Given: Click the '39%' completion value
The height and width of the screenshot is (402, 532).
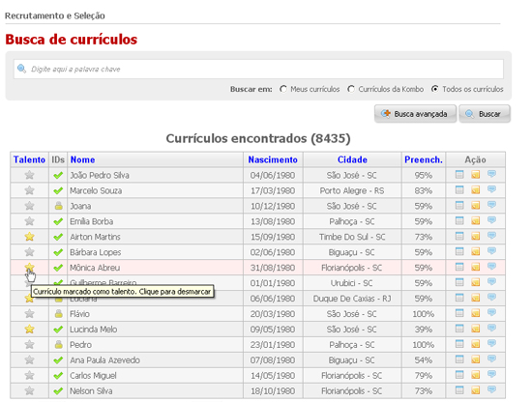Looking at the screenshot, I should [x=424, y=330].
